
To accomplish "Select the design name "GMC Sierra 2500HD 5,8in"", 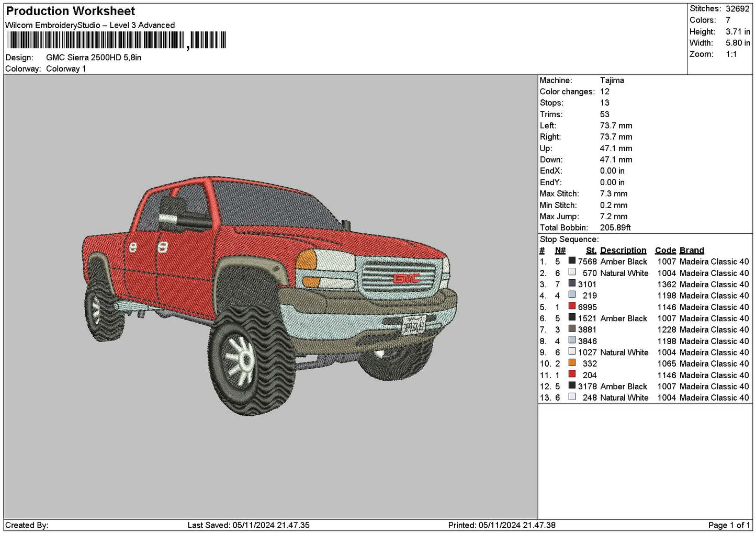I will tap(94, 58).
